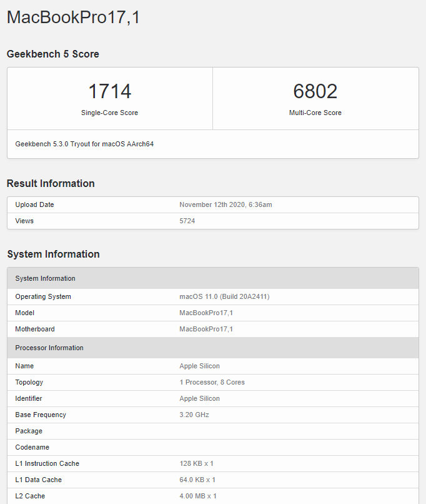Select the 128 KB x 1 value
Viewport: 426px width, 504px height.
coord(197,463)
